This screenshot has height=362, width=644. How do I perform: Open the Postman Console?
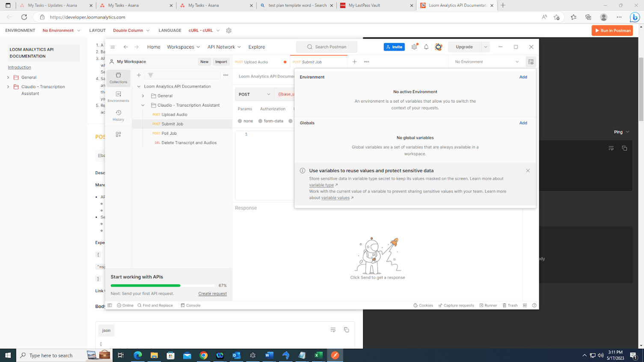190,305
